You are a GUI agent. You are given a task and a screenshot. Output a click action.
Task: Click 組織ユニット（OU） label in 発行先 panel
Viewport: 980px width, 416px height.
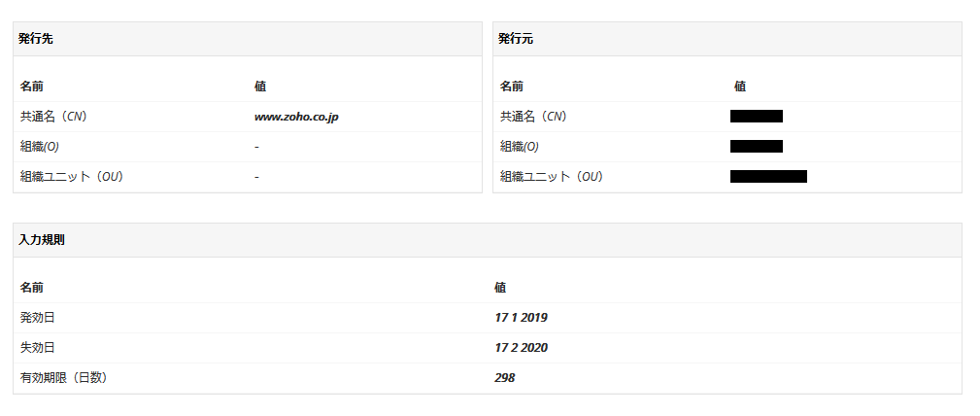coord(71,177)
